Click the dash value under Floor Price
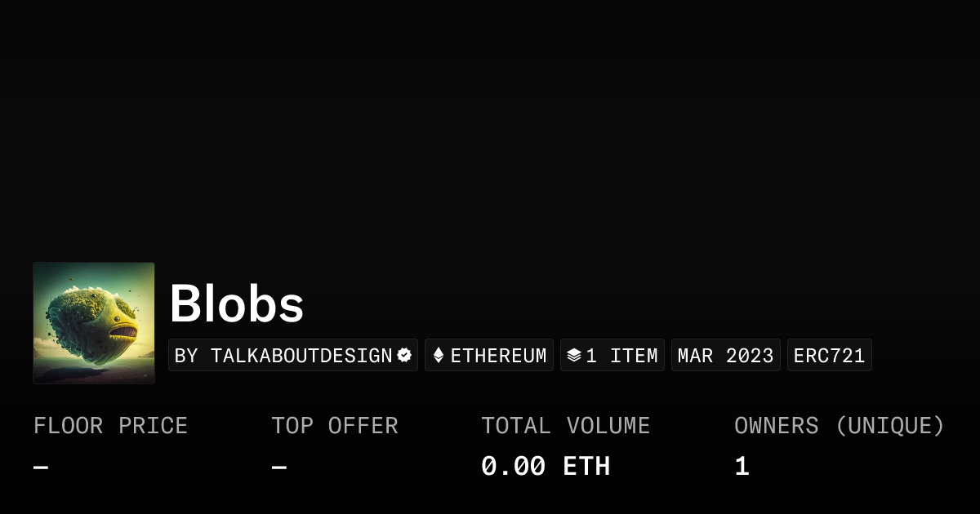This screenshot has height=514, width=980. (41, 467)
